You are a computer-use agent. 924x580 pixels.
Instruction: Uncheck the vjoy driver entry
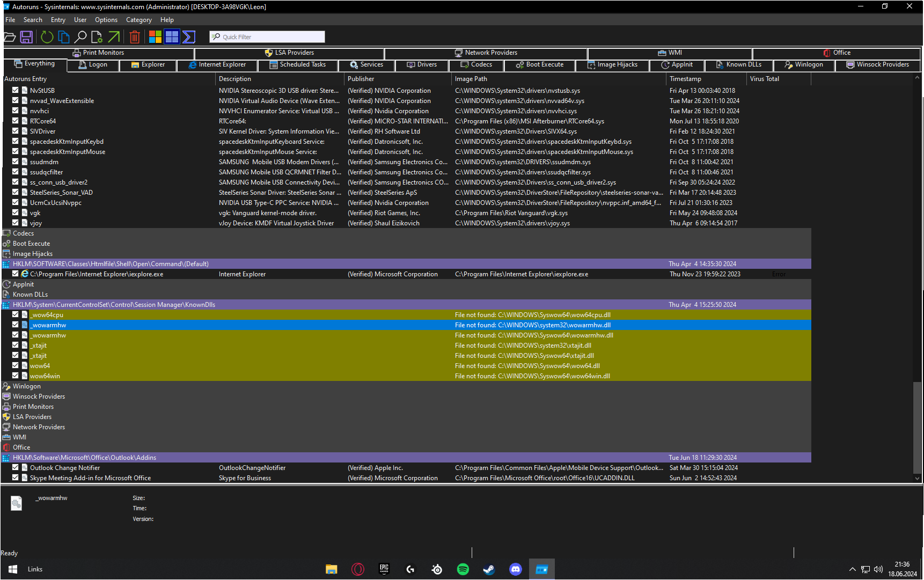(x=16, y=223)
